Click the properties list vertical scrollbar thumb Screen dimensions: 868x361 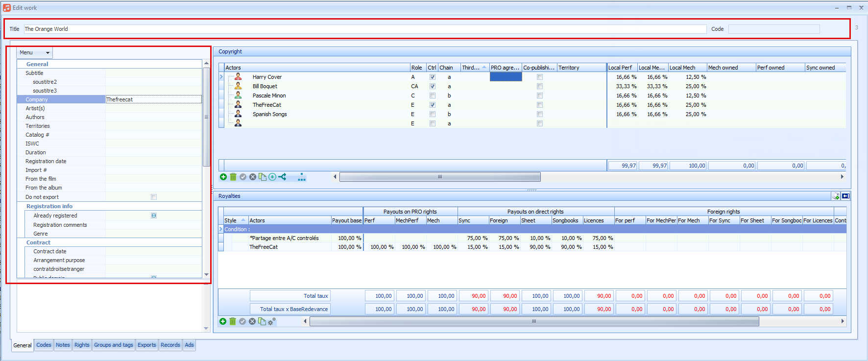coord(206,117)
